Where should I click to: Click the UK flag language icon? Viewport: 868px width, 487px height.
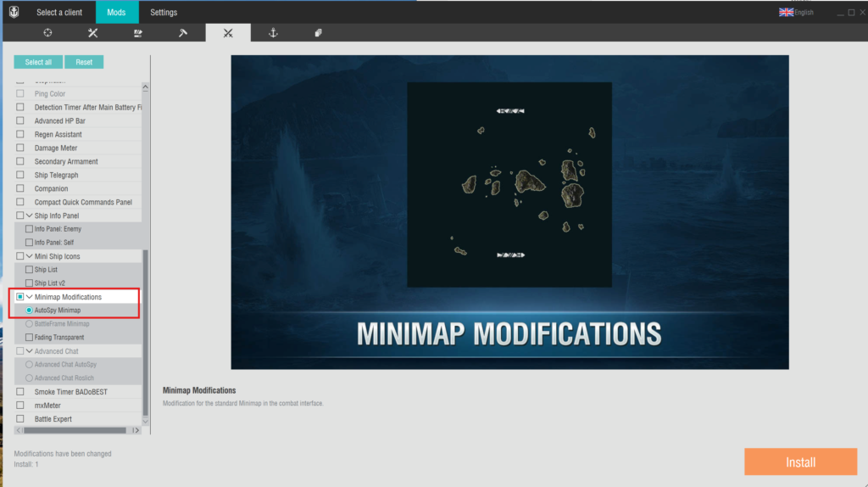click(x=786, y=13)
